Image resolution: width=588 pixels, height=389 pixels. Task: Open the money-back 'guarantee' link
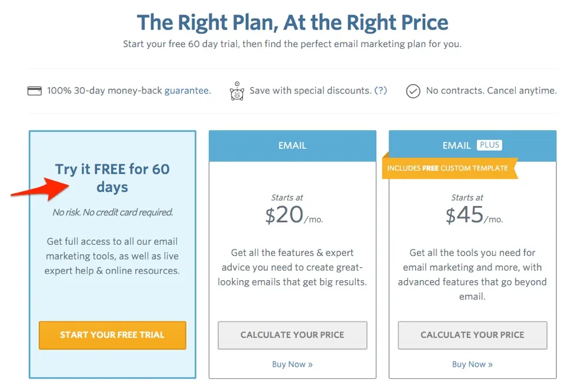click(188, 91)
